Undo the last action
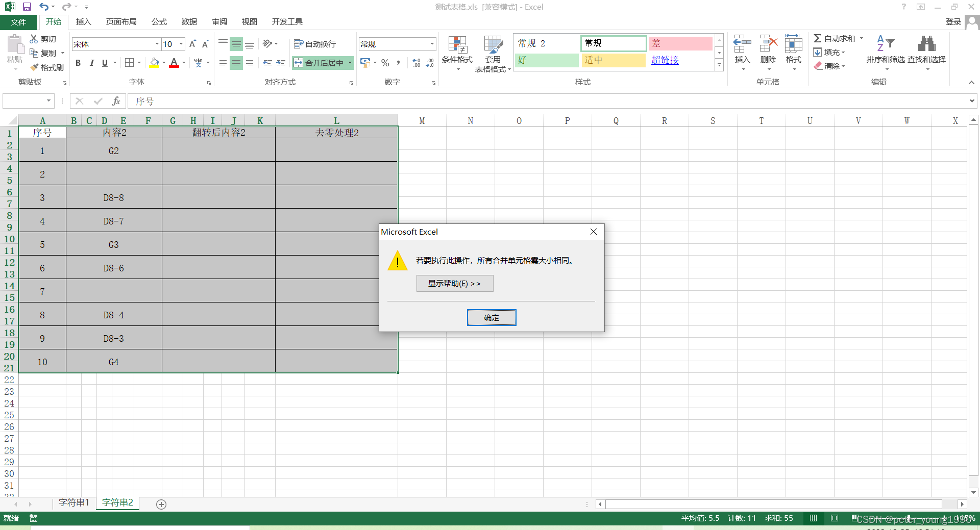The image size is (980, 530). click(44, 7)
